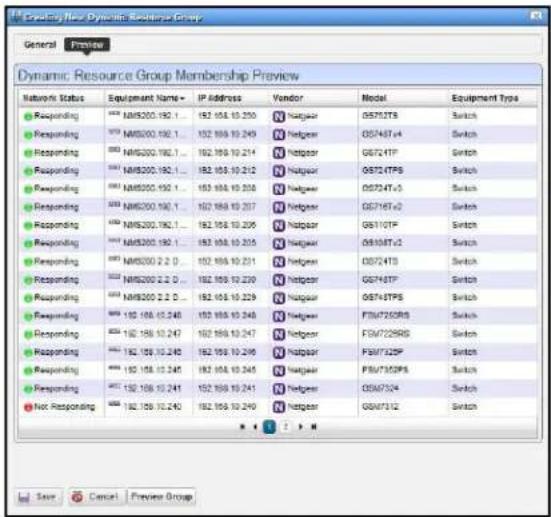Go to the previous results page

(x=255, y=427)
